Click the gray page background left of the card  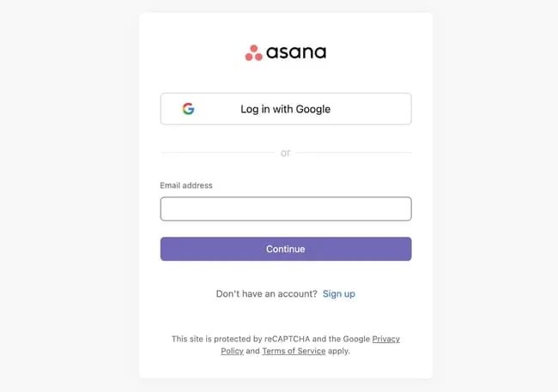(x=69, y=196)
